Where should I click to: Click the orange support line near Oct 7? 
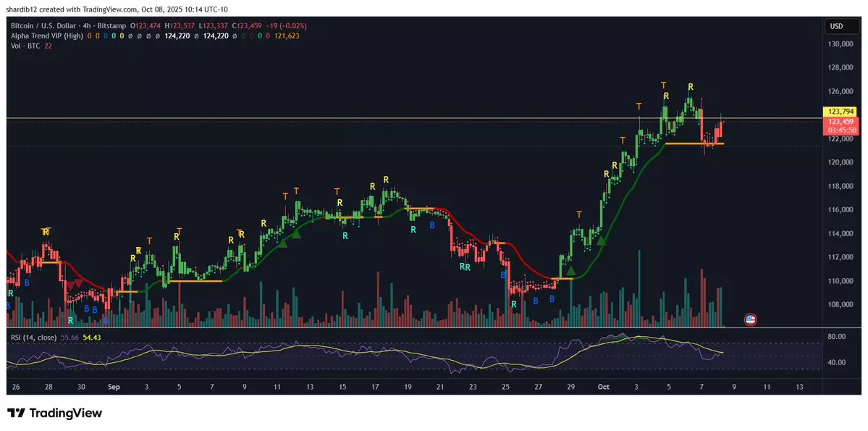694,143
